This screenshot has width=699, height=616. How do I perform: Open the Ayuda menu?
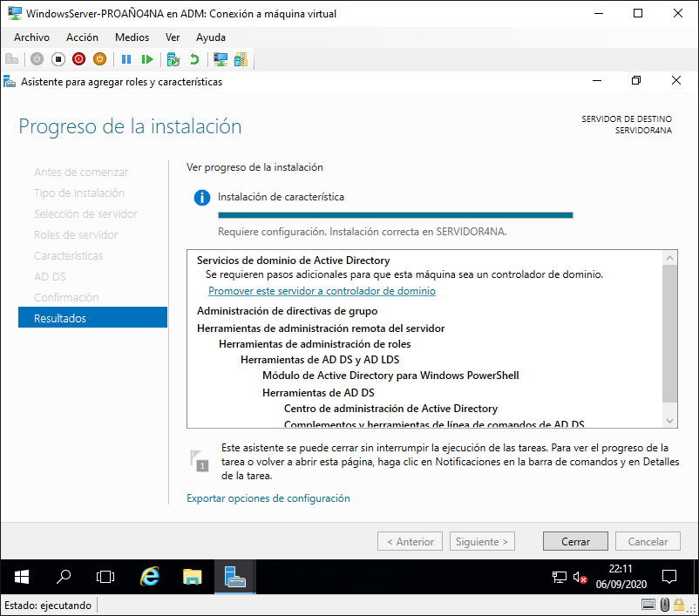[x=211, y=37]
